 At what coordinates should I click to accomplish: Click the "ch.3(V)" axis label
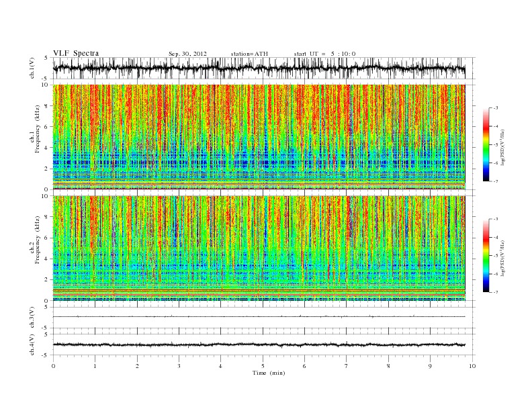[x=32, y=318]
